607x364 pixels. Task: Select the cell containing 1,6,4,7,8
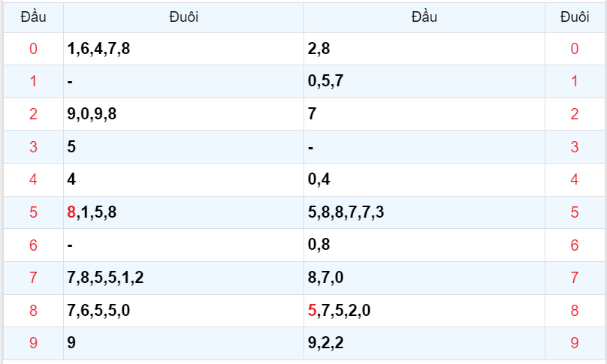click(98, 50)
